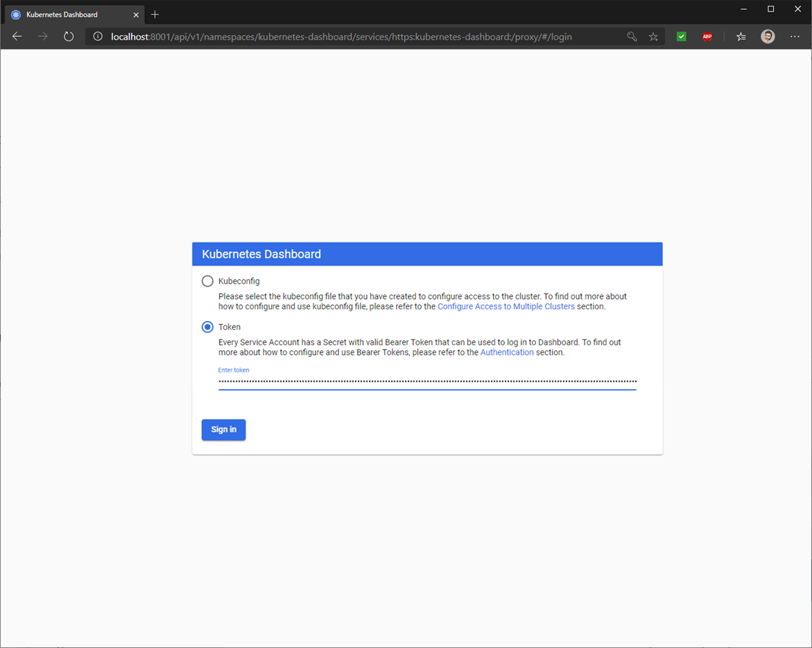Open the green checkmark extension
Screen dimensions: 812x648
[x=681, y=37]
